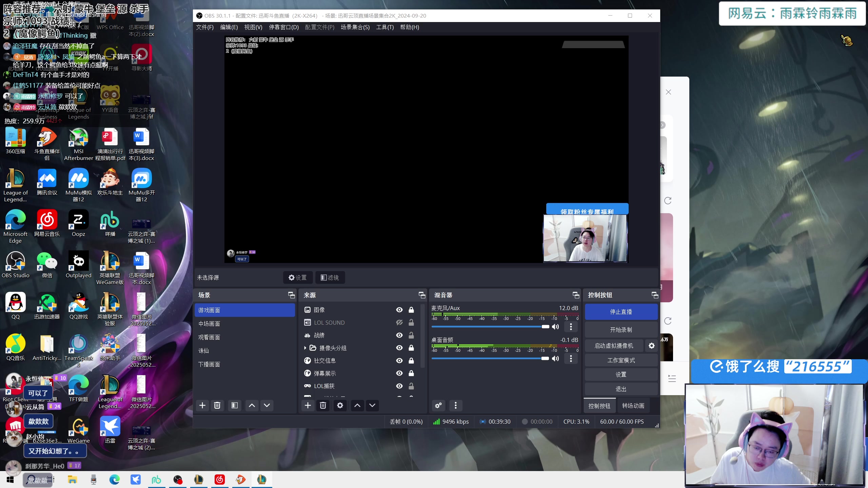Open 网易云音乐 desktop shortcut
This screenshot has height=488, width=868.
pos(47,223)
